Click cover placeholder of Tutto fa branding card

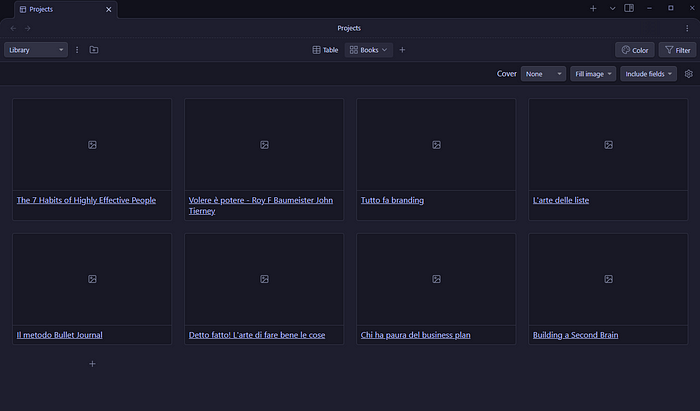[x=436, y=145]
